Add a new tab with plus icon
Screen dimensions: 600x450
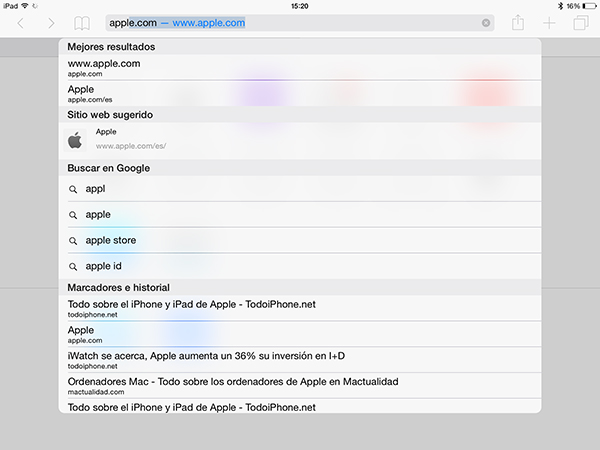[549, 23]
